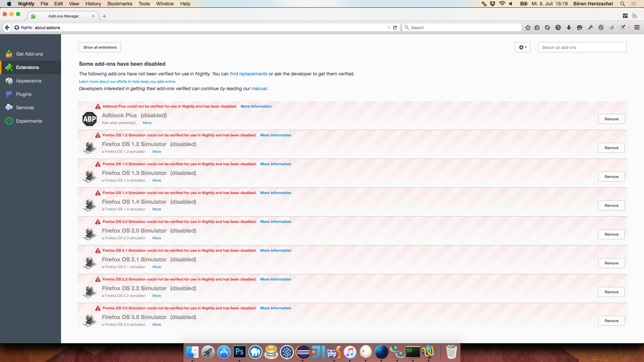The image size is (644, 362).
Task: Open the bookmarks list icon
Action: pyautogui.click(x=537, y=27)
